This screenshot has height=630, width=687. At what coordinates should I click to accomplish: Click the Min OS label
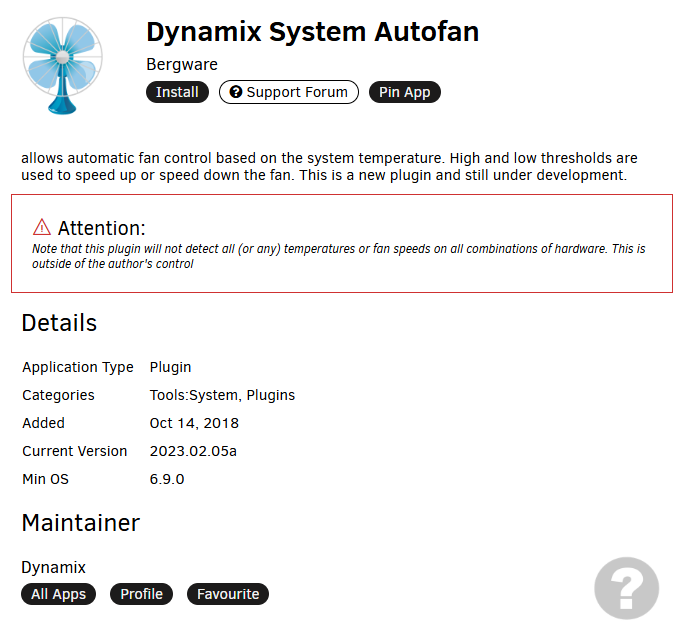pyautogui.click(x=46, y=479)
